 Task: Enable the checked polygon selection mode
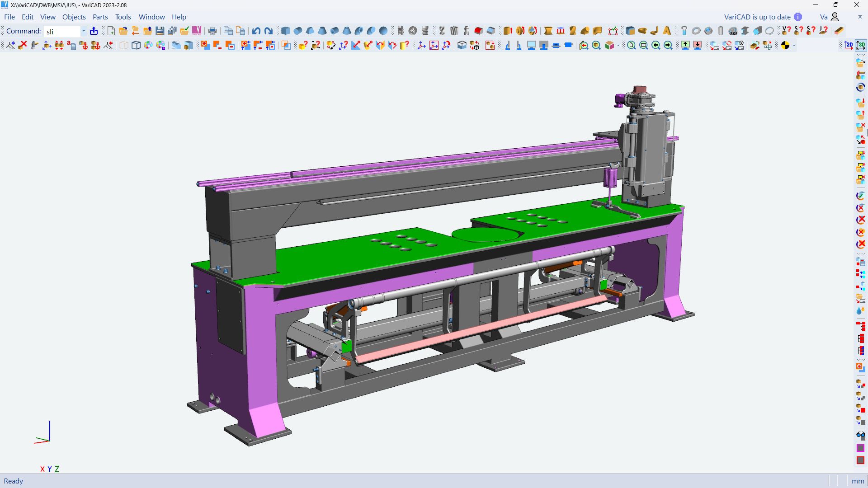point(613,31)
